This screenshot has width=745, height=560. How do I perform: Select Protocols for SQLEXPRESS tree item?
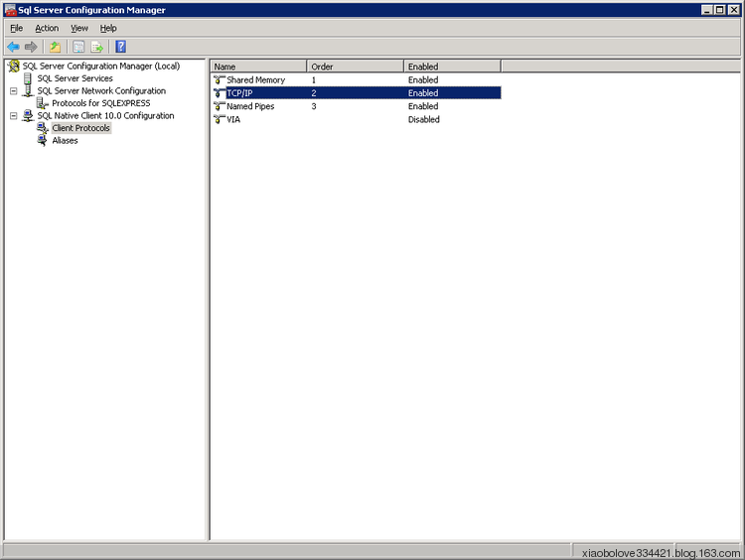click(x=100, y=103)
